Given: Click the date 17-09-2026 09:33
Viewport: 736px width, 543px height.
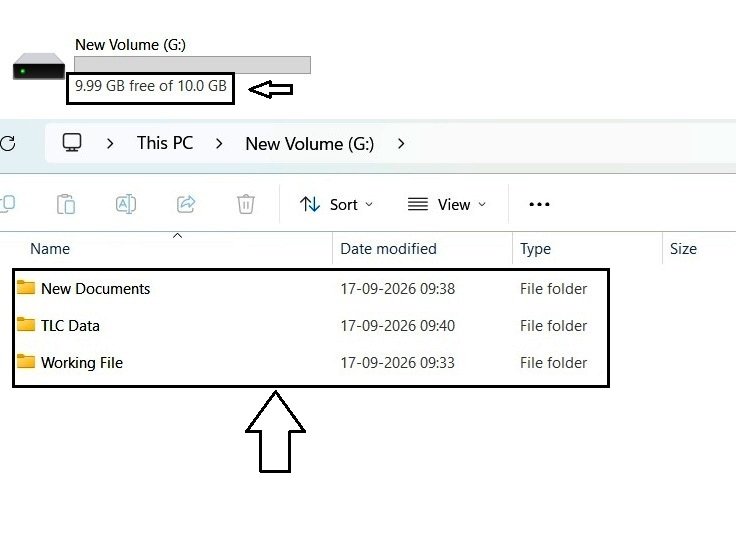Looking at the screenshot, I should (x=398, y=363).
